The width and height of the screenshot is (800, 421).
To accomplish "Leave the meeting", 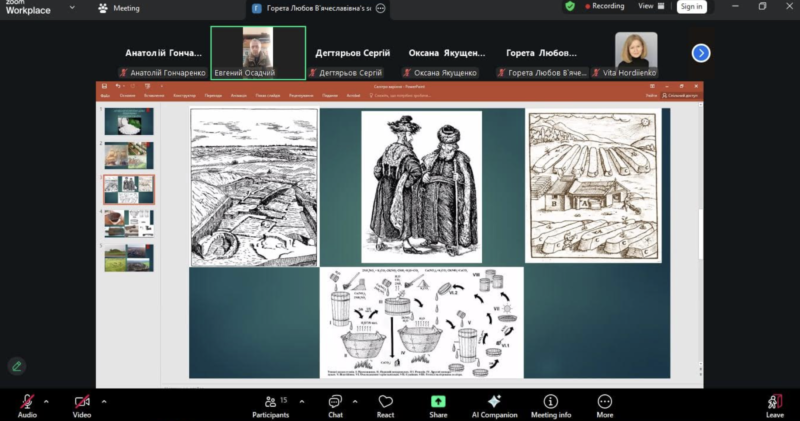I will 774,402.
